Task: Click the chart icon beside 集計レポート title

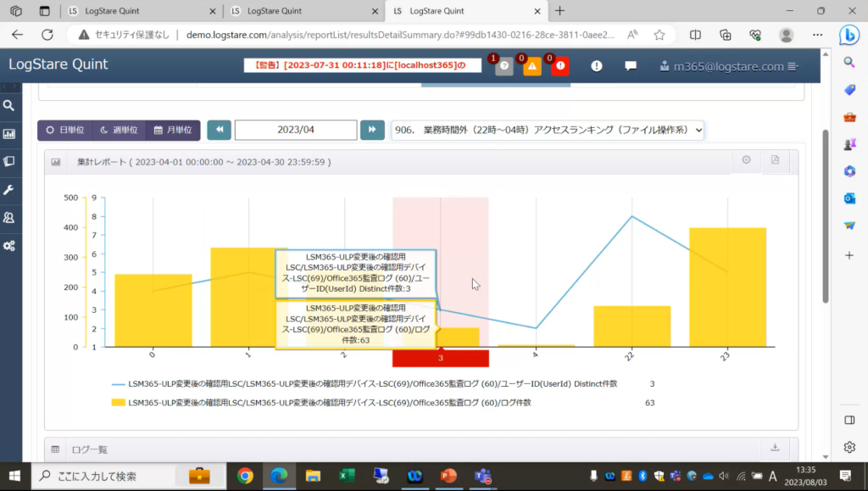Action: click(56, 162)
